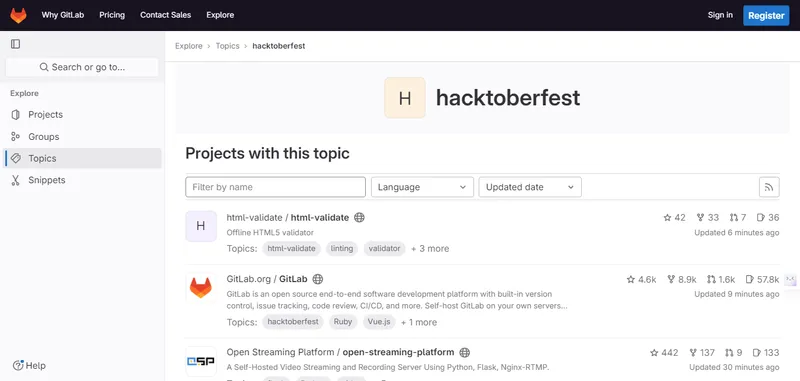Click merge requests icon on GitLab row
Viewport: 800px width, 381px height.
click(711, 280)
